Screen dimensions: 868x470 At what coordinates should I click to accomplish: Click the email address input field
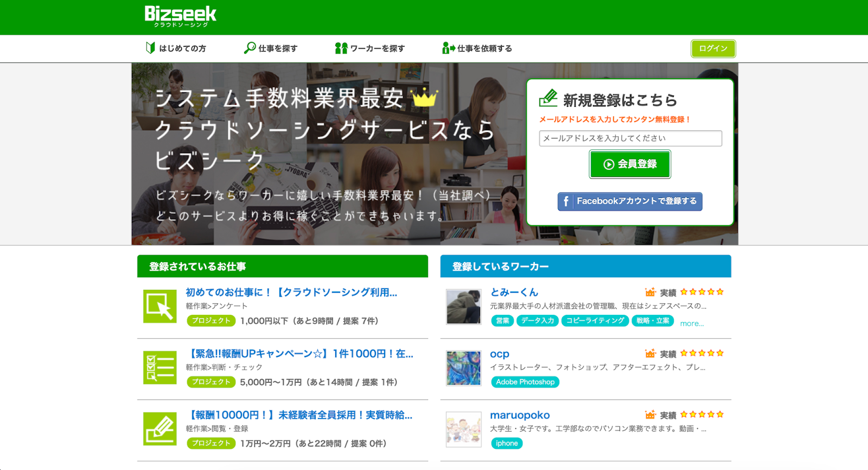click(630, 138)
